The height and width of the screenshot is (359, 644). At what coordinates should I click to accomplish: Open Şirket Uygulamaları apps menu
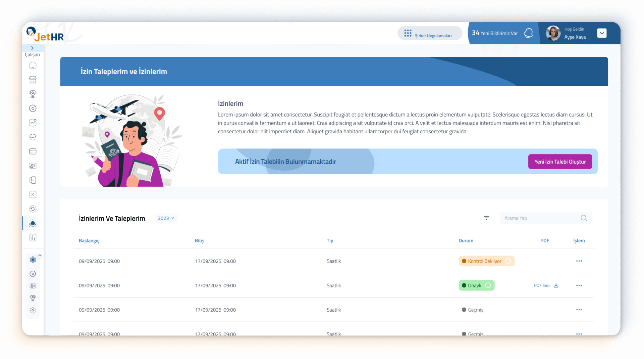(x=429, y=33)
